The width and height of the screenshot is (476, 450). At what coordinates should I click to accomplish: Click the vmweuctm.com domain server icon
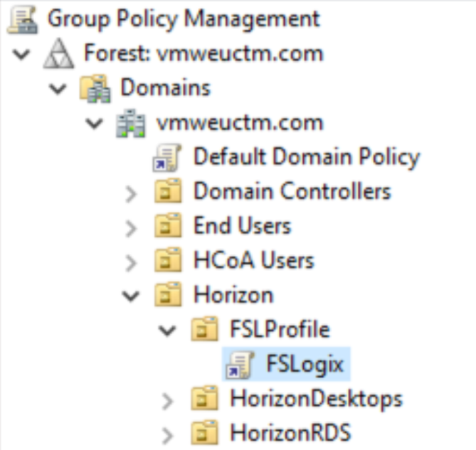[130, 123]
